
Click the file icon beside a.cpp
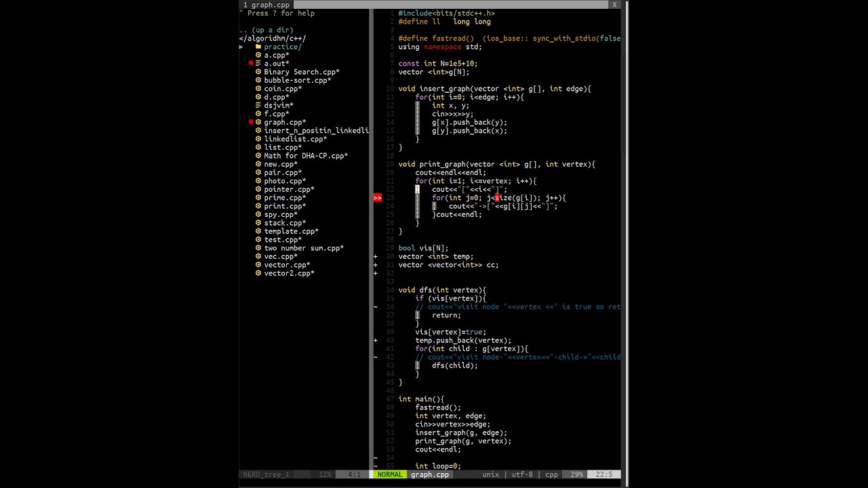point(258,55)
